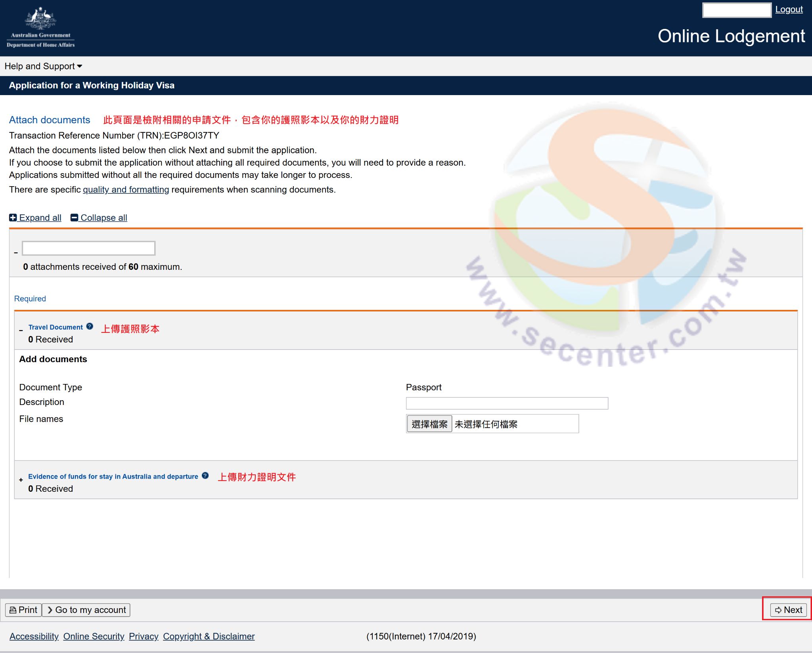
Task: Click the Online Lodgement header text
Action: (x=731, y=36)
